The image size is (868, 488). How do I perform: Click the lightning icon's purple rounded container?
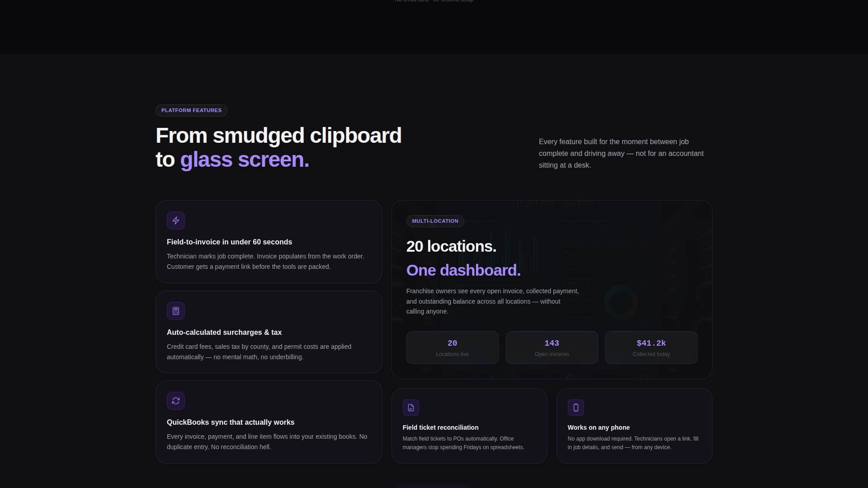pos(176,221)
